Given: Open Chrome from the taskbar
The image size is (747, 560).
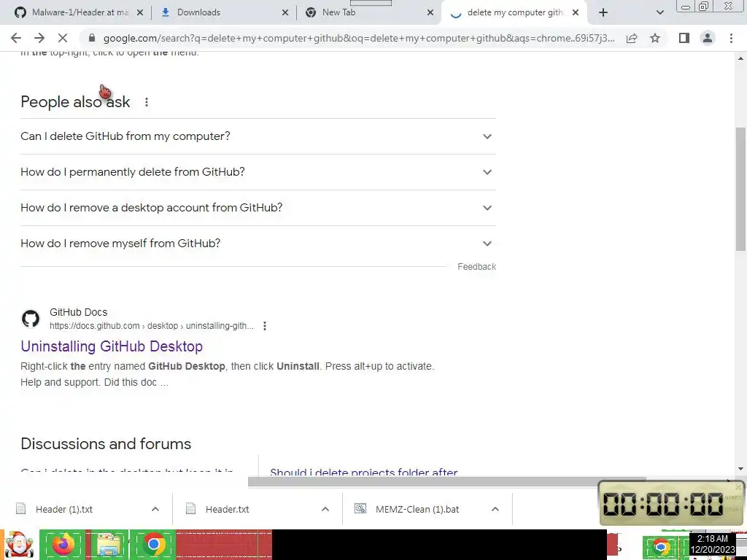Looking at the screenshot, I should [153, 544].
